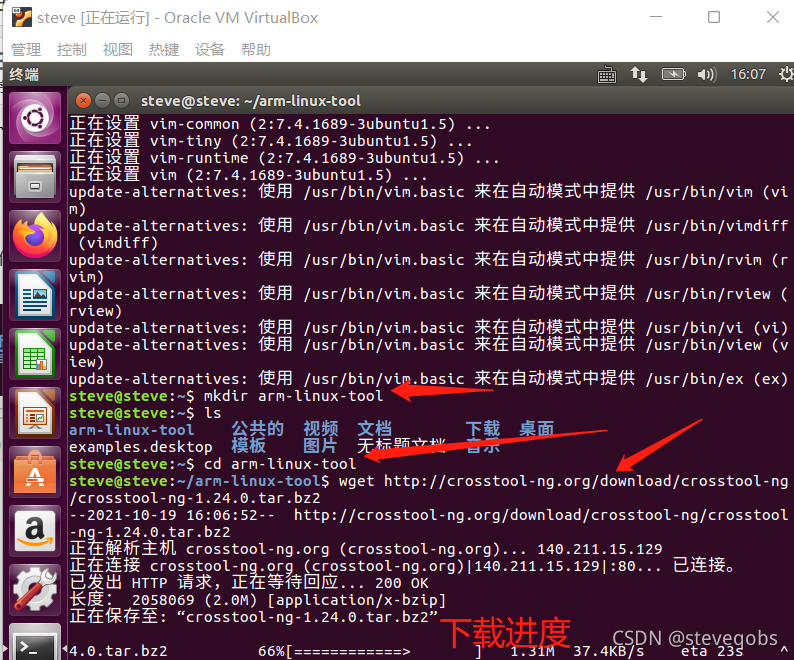This screenshot has height=660, width=794.
Task: Open Amazon launcher in dock
Action: (x=34, y=530)
